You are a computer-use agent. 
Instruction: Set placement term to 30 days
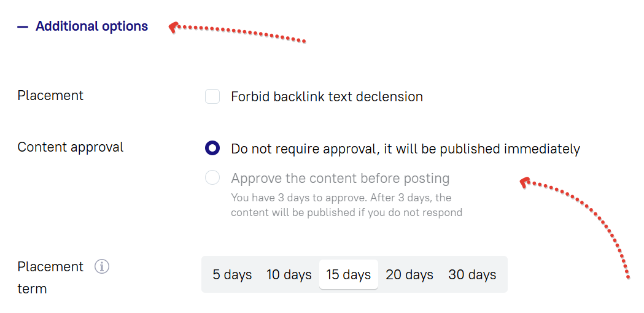tap(472, 274)
